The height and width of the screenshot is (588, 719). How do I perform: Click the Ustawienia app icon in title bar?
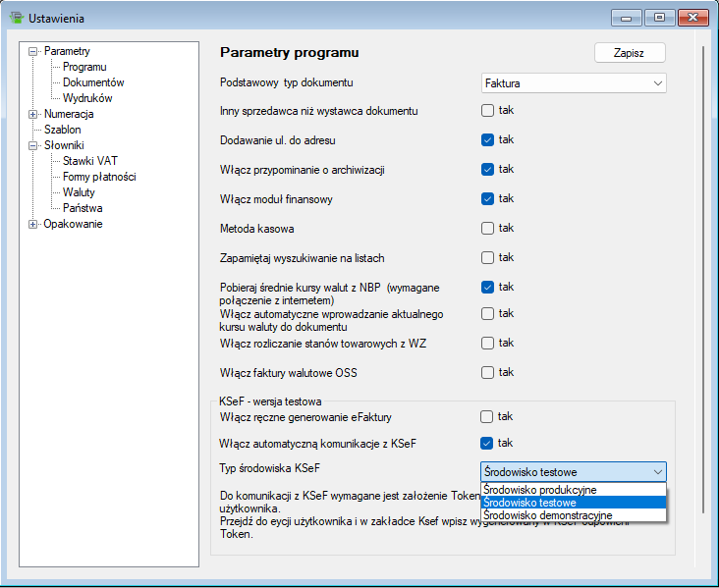[x=15, y=18]
